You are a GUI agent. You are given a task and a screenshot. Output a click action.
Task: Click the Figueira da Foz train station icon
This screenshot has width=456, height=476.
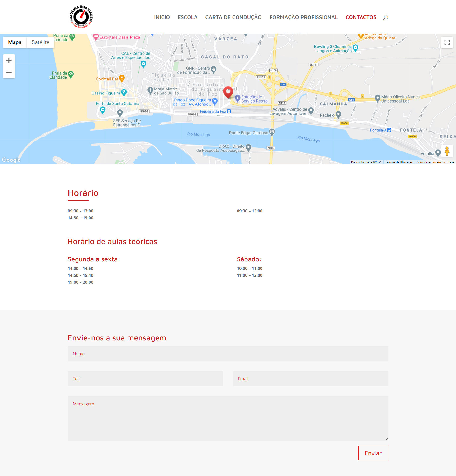229,111
